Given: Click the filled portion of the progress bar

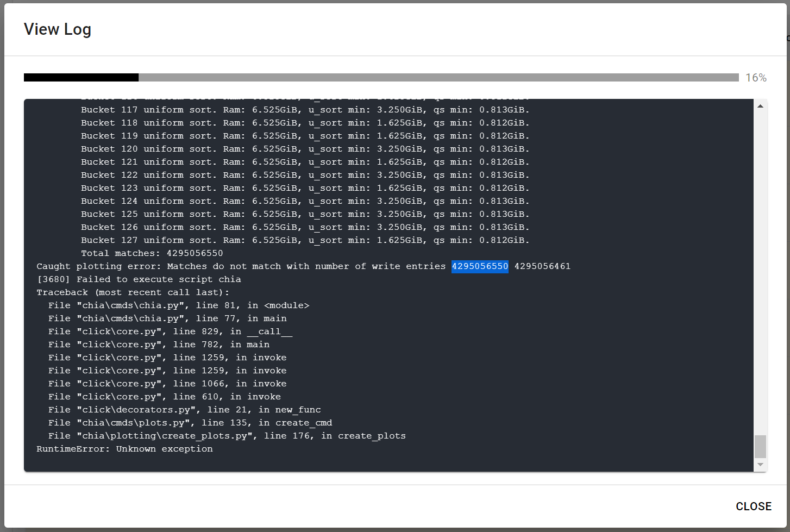Looking at the screenshot, I should 80,77.
